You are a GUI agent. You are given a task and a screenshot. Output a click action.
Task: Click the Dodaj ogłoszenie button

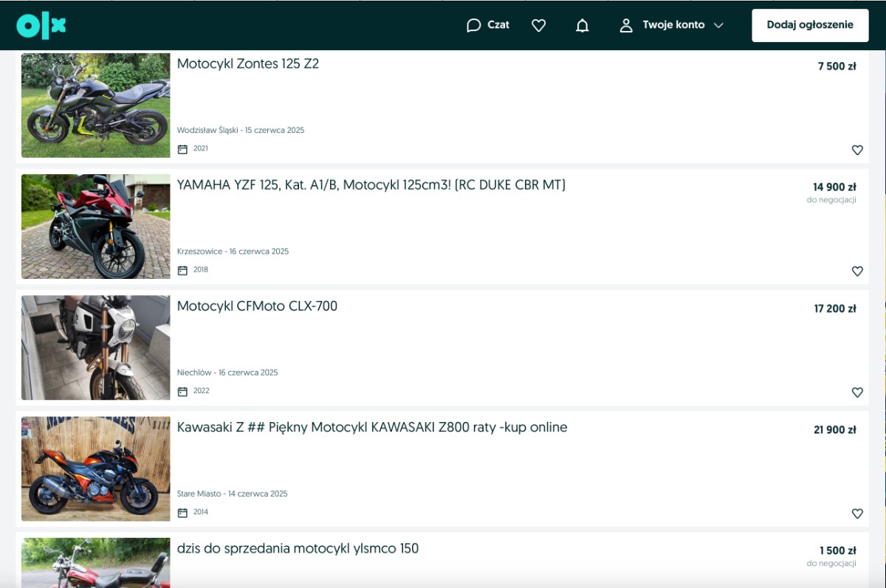tap(810, 25)
